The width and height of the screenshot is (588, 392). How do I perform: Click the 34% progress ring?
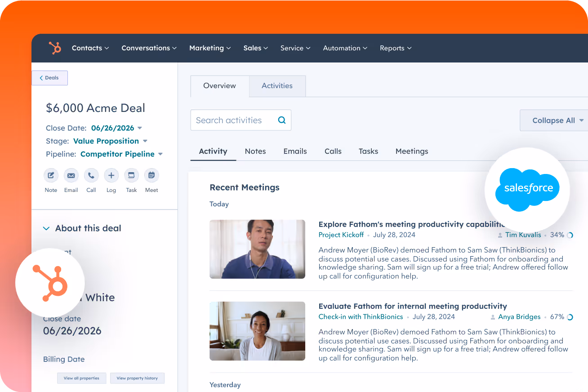[570, 235]
